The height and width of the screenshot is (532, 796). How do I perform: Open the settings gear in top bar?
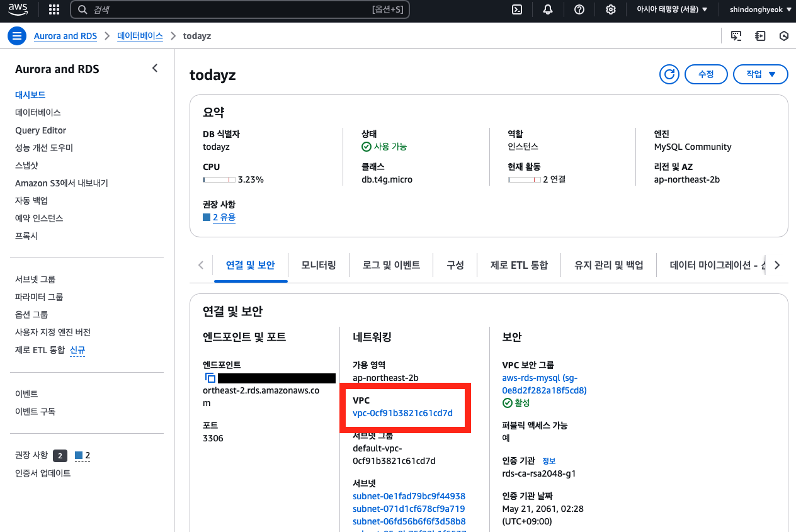pos(610,9)
